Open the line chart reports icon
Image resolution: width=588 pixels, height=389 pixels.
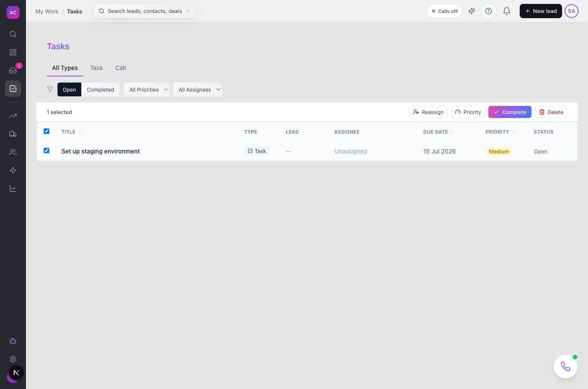(x=13, y=188)
